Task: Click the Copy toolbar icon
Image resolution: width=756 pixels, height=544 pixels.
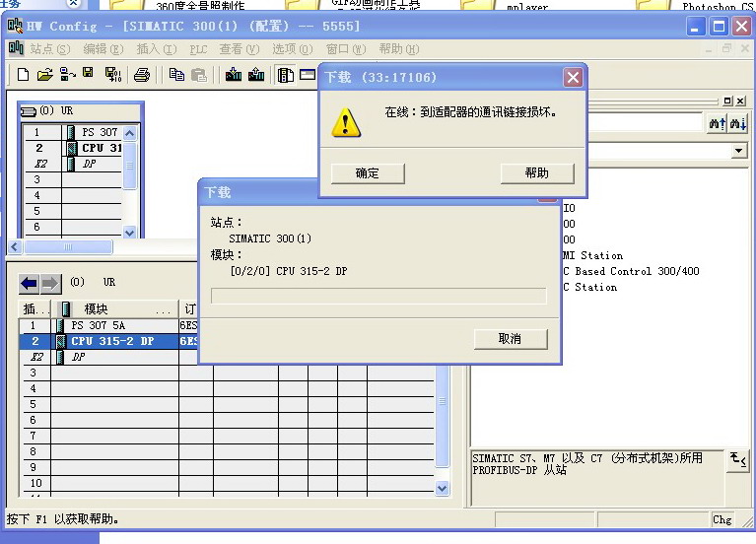Action: click(x=177, y=75)
